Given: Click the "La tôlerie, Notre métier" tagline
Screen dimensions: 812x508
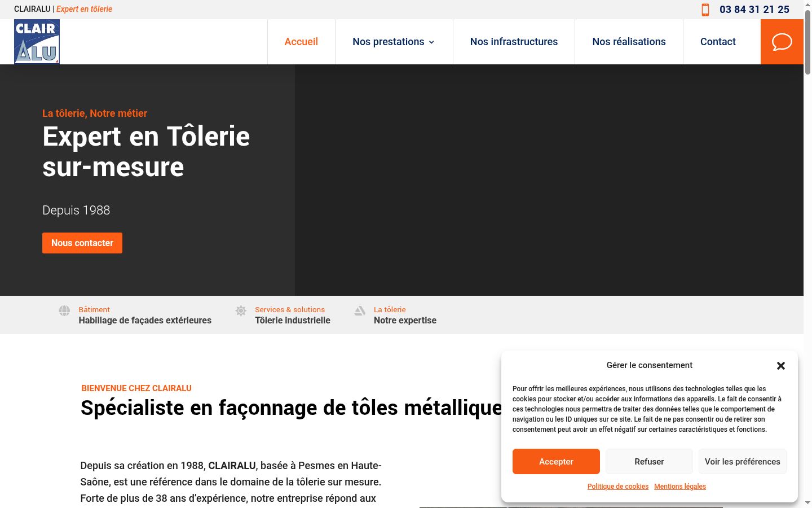Looking at the screenshot, I should click(95, 113).
